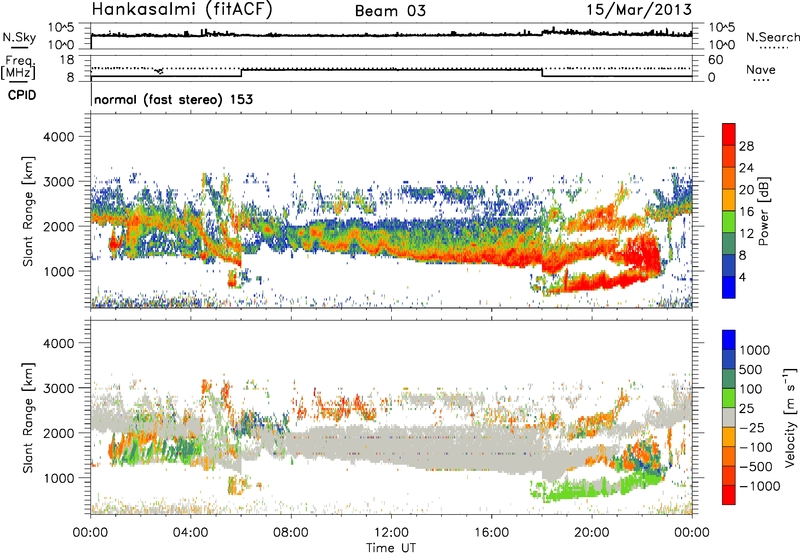Click the '10^5' left tick of sky noise panel
Screen dimensions: 800x554
point(61,28)
